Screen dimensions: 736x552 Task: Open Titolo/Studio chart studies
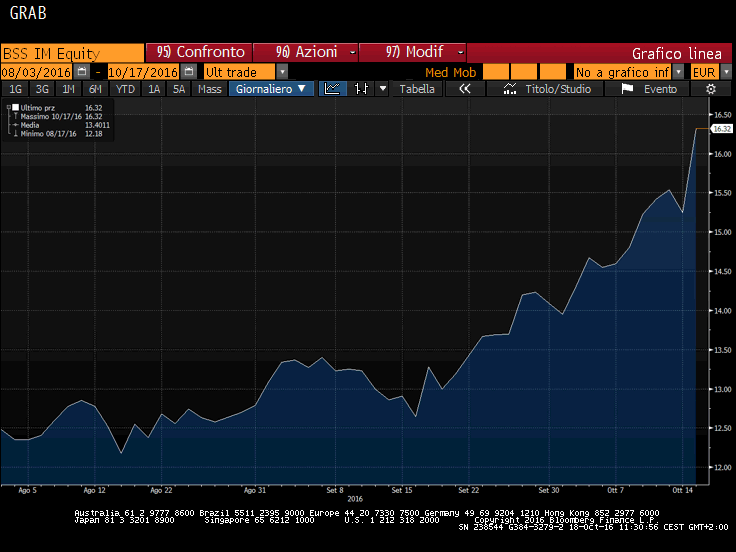point(546,89)
